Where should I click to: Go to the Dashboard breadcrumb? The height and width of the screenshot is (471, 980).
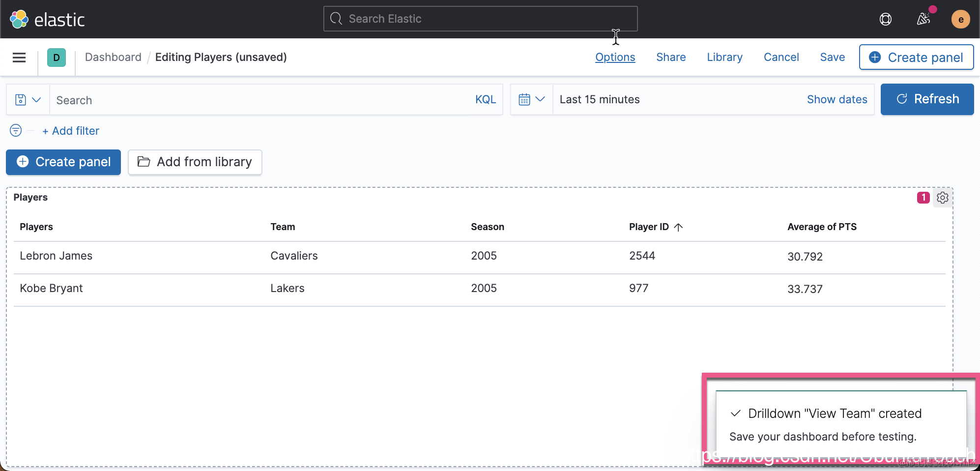[113, 57]
